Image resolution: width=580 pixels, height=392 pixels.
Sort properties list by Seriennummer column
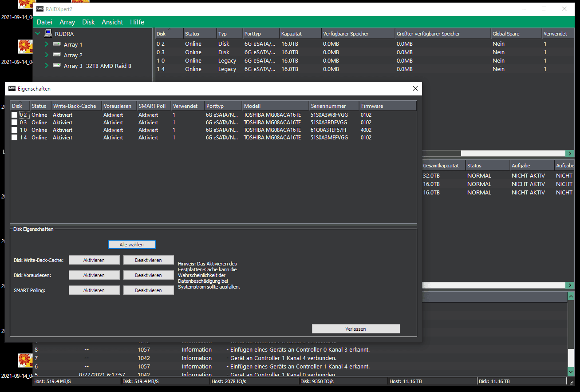tap(334, 106)
